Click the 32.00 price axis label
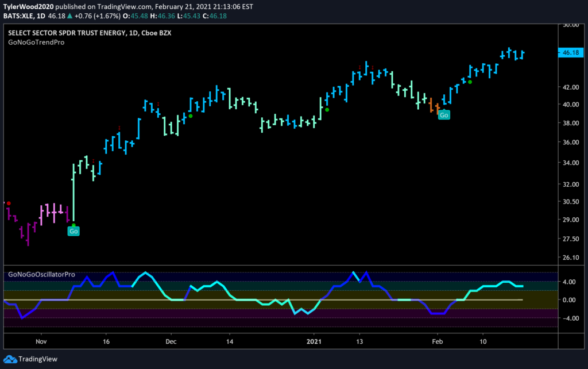Screen dimensions: 588x369 click(571, 184)
